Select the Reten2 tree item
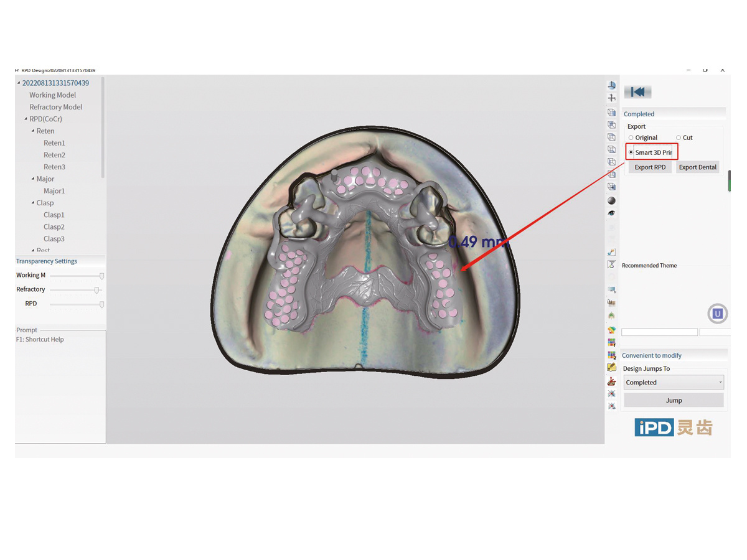747x560 pixels. pyautogui.click(x=54, y=155)
